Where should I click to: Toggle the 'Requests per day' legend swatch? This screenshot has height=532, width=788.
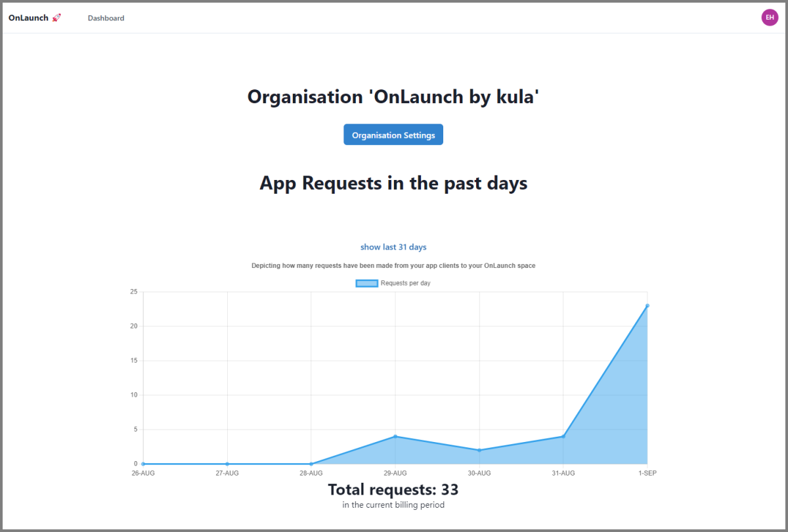(366, 283)
